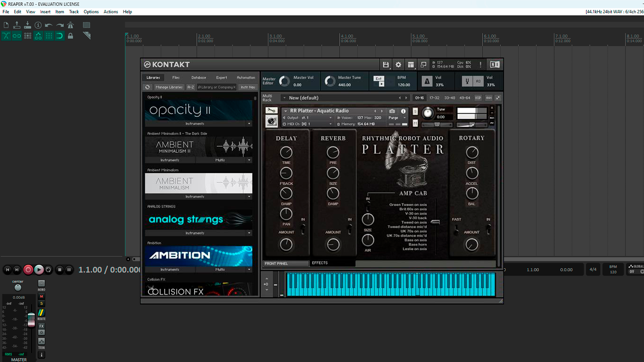Click the Redo arrow in REAPER toolbar
This screenshot has height=362, width=644.
(x=60, y=25)
